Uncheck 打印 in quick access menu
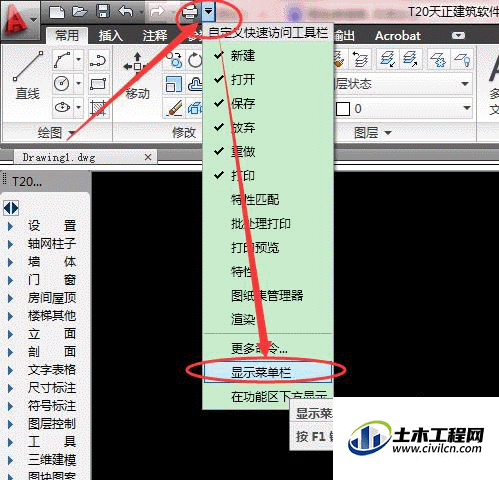The width and height of the screenshot is (499, 480). click(268, 175)
